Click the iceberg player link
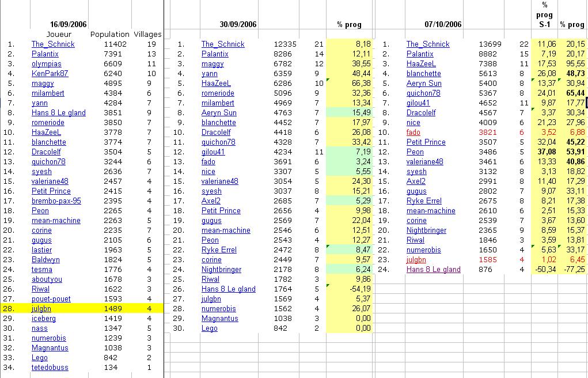 (44, 318)
